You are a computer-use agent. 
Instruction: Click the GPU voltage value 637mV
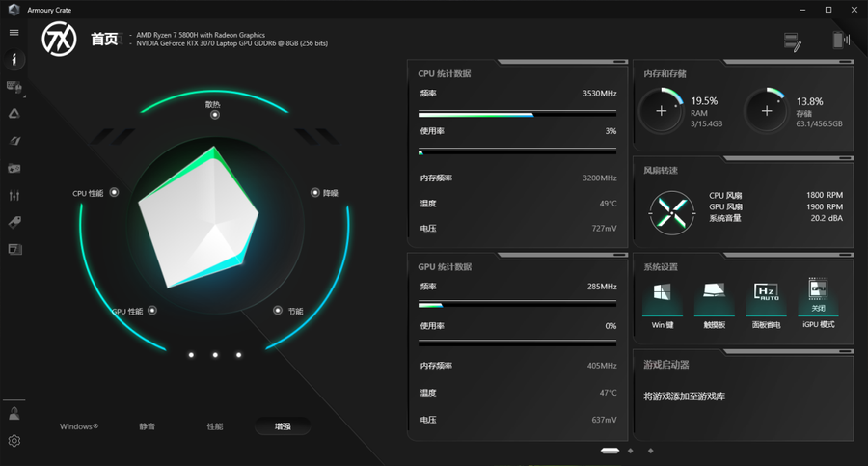pyautogui.click(x=604, y=420)
